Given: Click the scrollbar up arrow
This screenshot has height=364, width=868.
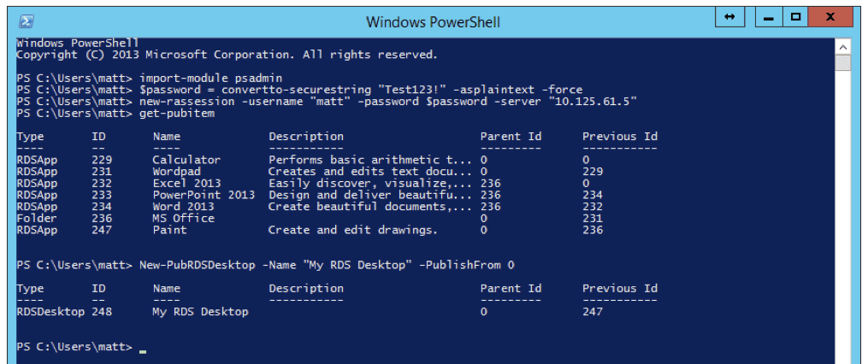Looking at the screenshot, I should click(843, 48).
